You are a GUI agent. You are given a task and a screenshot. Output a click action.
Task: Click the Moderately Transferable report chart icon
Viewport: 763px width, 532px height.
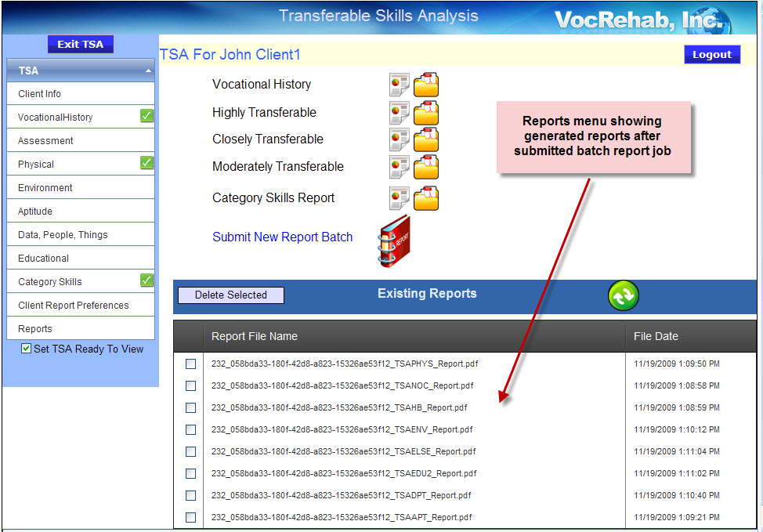point(400,167)
